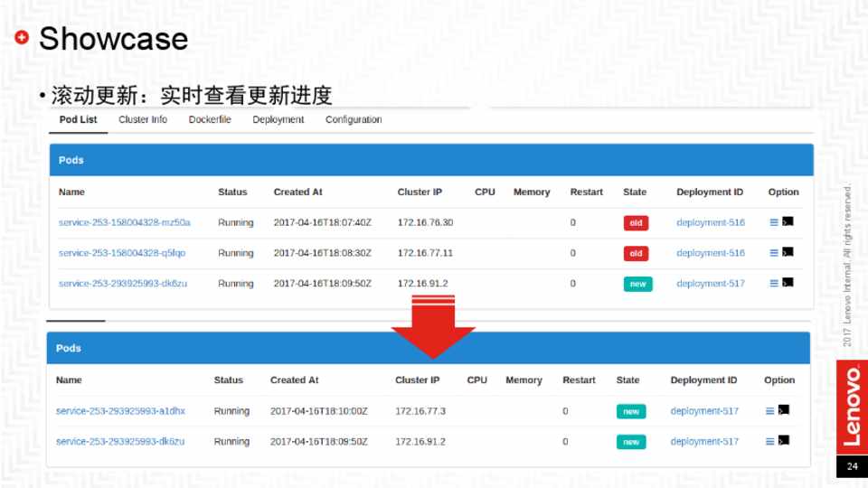Click list icon in service-253-158004328-q5fqo row
The width and height of the screenshot is (868, 488).
(x=774, y=252)
